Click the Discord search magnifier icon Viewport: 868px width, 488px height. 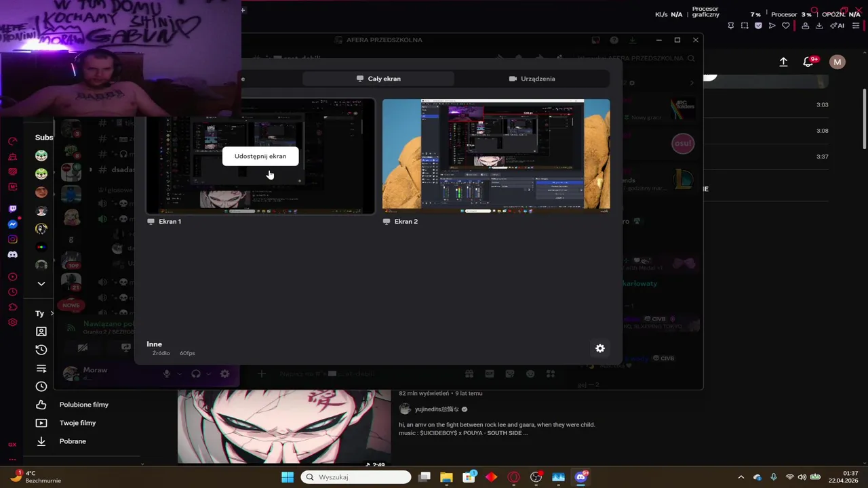point(691,59)
